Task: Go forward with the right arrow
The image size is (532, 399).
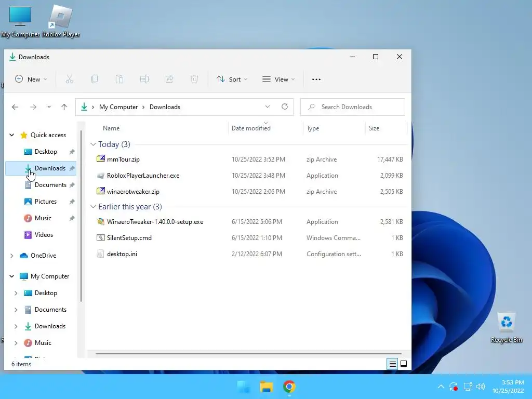Action: (x=33, y=107)
